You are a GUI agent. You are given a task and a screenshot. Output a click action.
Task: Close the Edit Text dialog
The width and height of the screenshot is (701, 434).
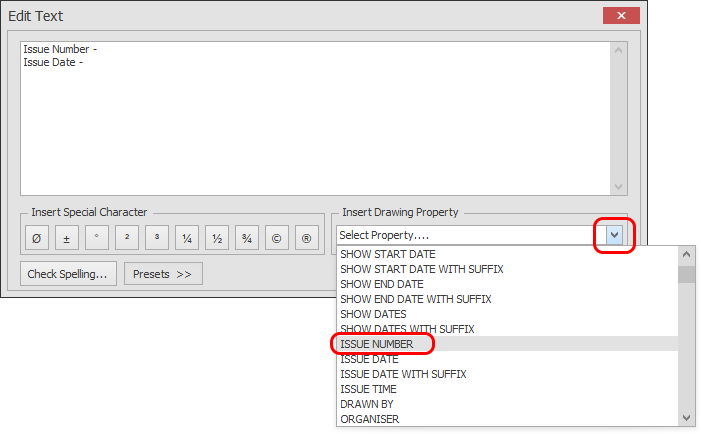tap(621, 16)
